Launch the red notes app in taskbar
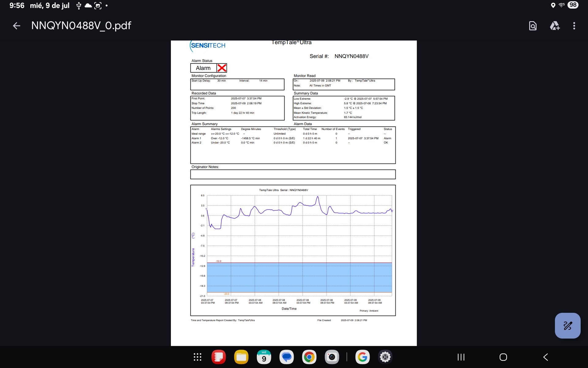This screenshot has width=588, height=368. [219, 357]
